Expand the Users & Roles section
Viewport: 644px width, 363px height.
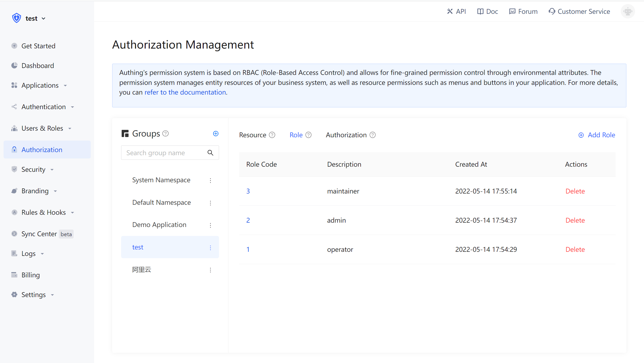click(x=42, y=128)
